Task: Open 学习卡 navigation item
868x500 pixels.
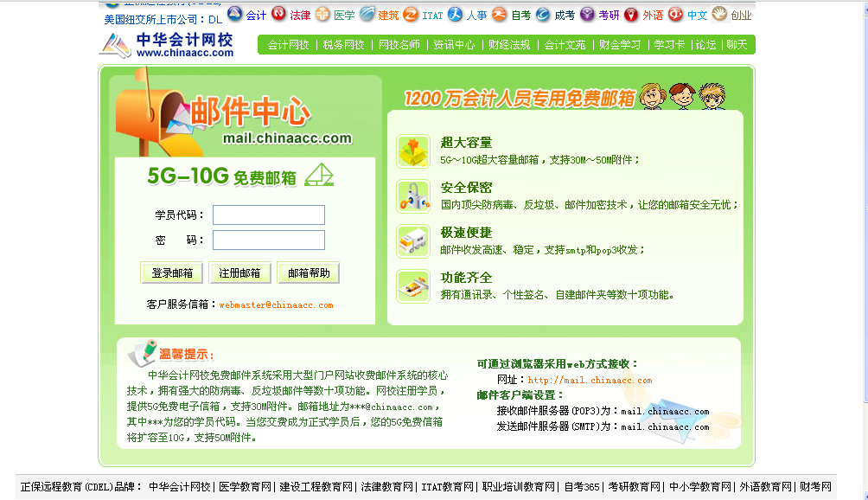Action: coord(669,45)
